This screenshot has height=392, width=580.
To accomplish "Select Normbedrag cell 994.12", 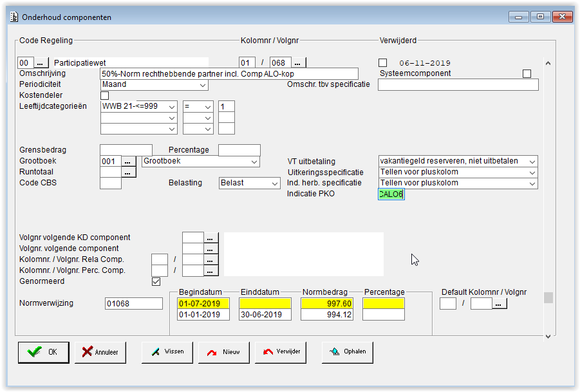I will (327, 315).
